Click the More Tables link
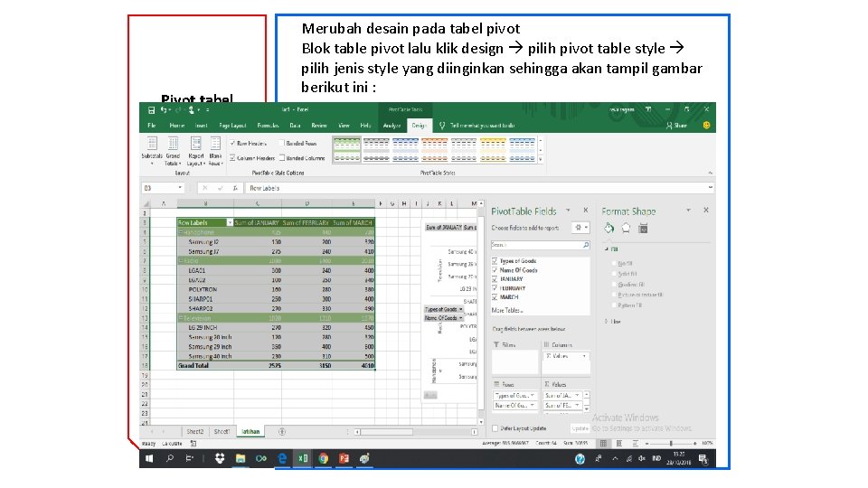868x488 pixels. [x=507, y=310]
